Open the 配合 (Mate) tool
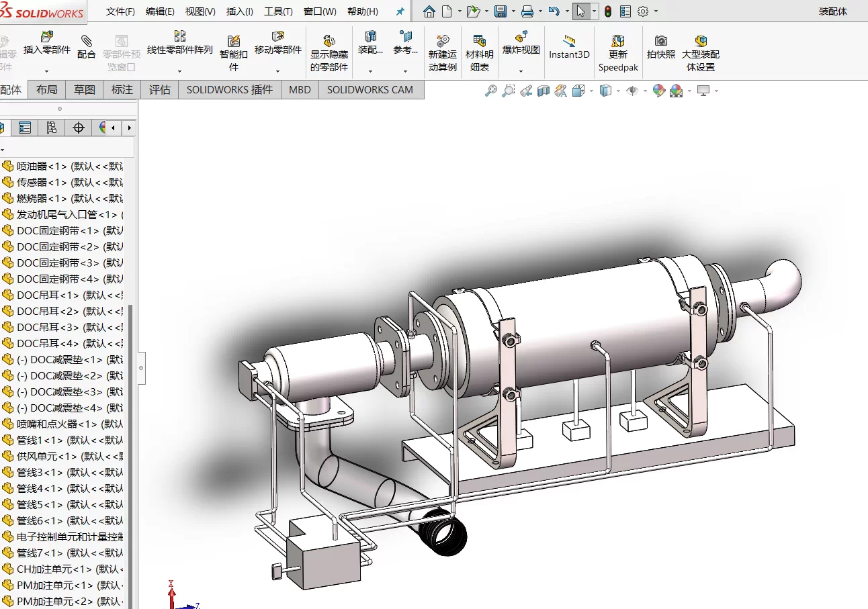The width and height of the screenshot is (868, 609). click(x=87, y=48)
